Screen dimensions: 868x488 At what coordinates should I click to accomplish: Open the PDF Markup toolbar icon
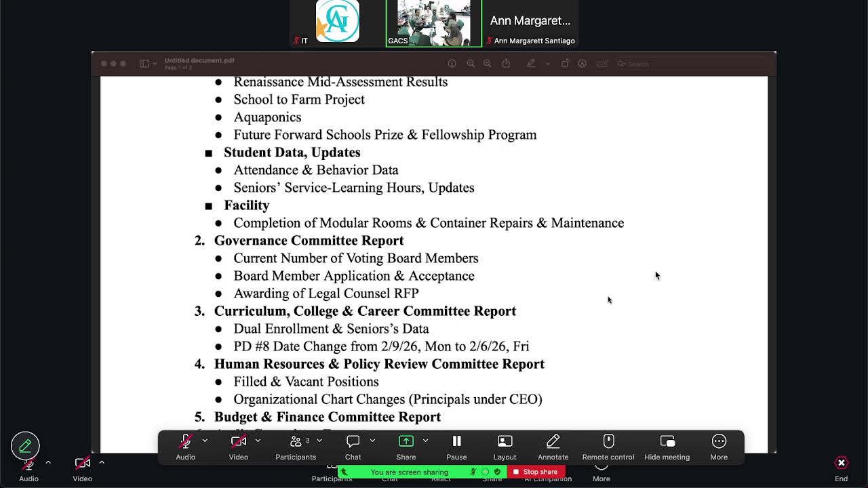[x=582, y=64]
